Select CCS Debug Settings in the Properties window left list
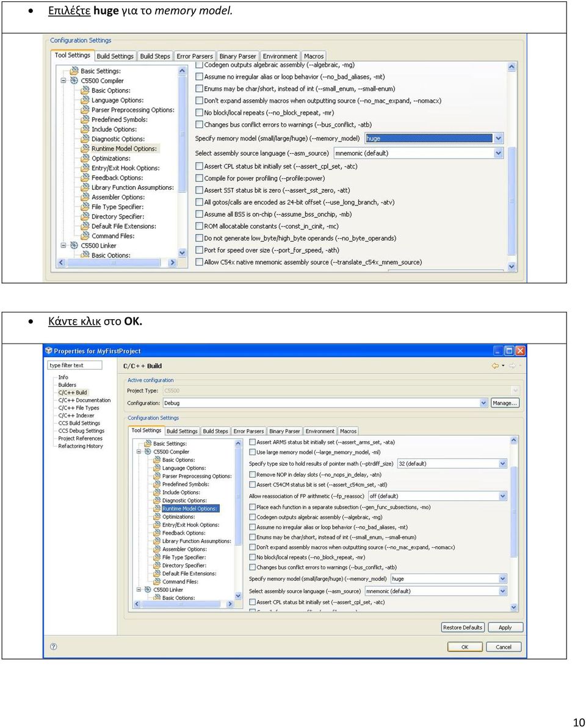586x728 pixels. [81, 431]
